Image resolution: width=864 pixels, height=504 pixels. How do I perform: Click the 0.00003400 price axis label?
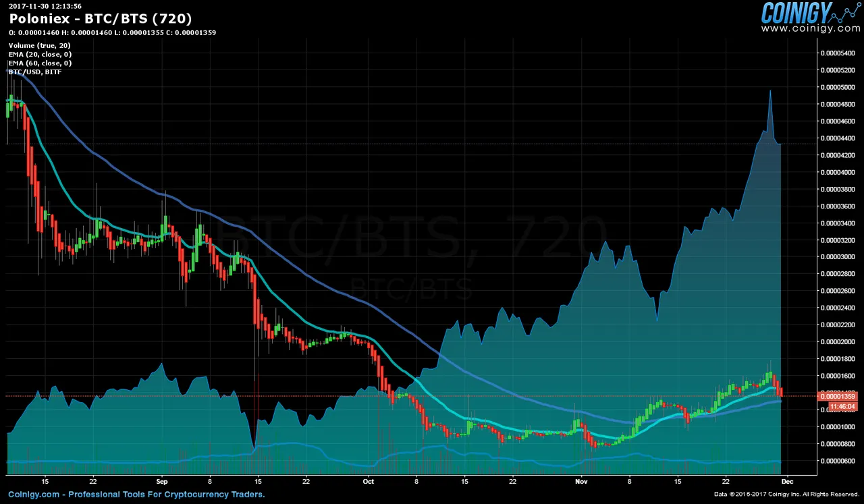[x=837, y=223]
